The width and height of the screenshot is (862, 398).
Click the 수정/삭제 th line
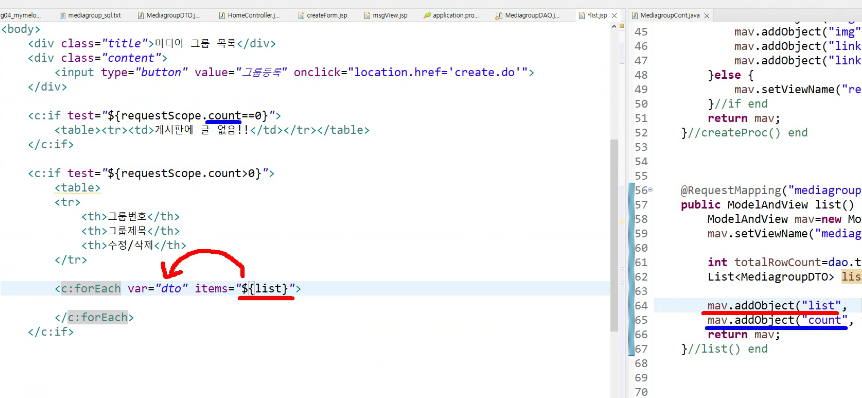(x=134, y=245)
